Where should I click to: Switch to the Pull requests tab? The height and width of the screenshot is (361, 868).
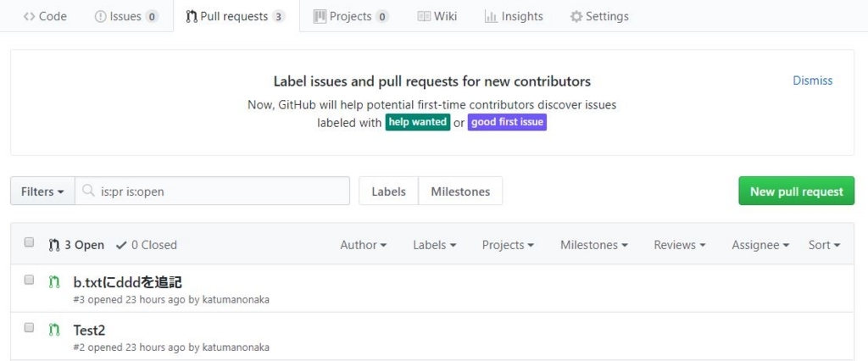[x=235, y=16]
